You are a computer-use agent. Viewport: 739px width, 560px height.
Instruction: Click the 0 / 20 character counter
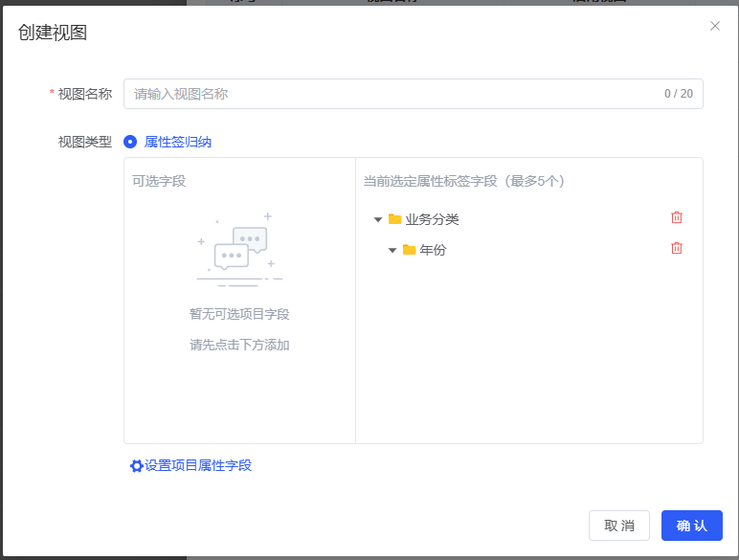678,94
